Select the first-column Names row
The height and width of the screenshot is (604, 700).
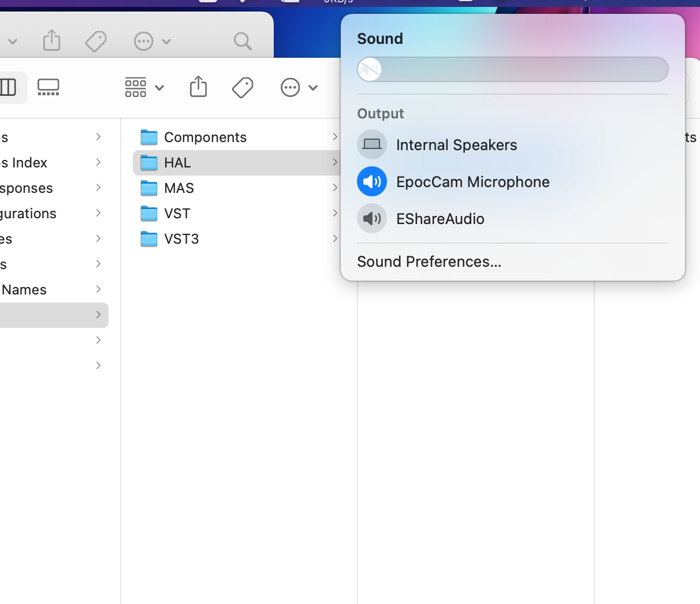(x=54, y=290)
